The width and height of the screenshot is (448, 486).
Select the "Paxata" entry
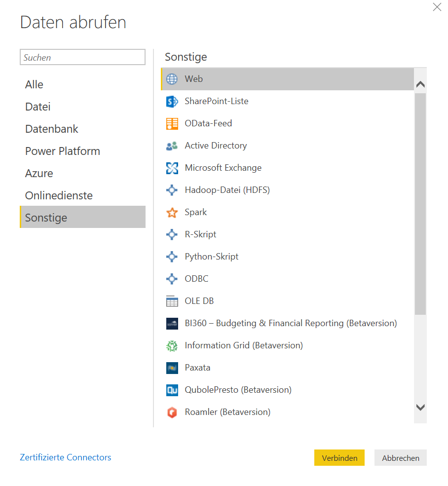(197, 368)
